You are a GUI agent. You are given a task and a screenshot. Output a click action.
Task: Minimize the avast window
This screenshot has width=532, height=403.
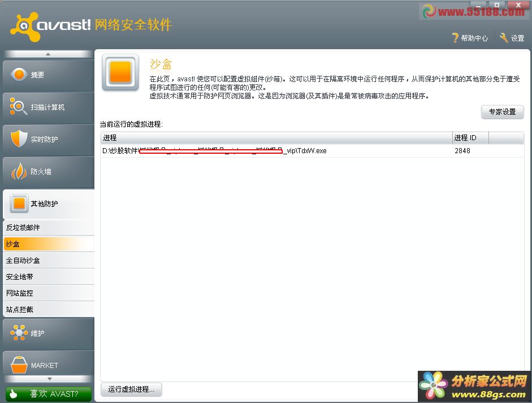478,6
